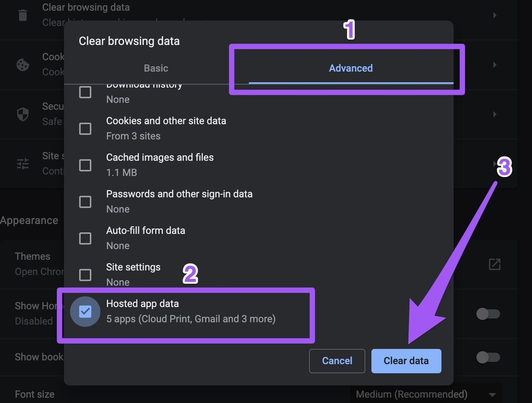Switch to the Basic tab
Viewport: 532px width, 403px height.
click(x=156, y=68)
